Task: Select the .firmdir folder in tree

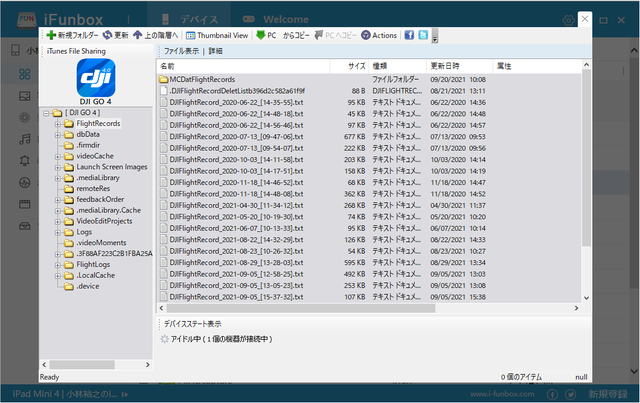Action: [x=88, y=145]
